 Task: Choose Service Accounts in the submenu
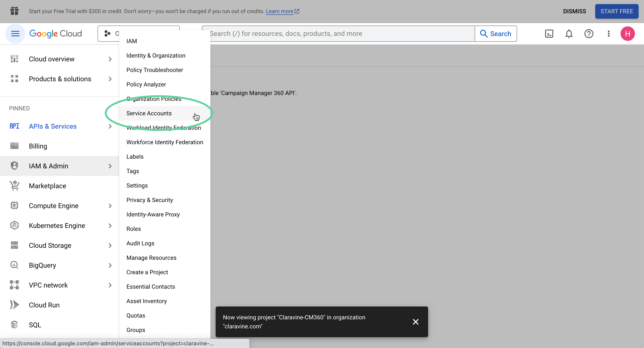pyautogui.click(x=165, y=113)
